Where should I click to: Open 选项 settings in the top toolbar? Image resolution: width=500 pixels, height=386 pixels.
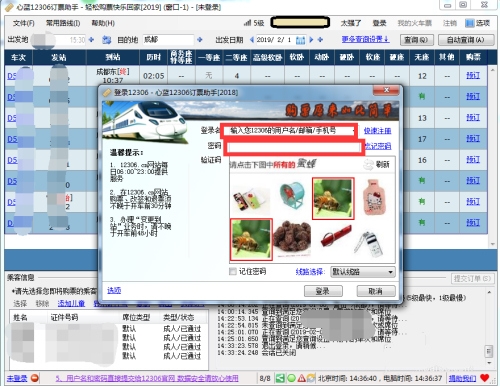[x=478, y=23]
